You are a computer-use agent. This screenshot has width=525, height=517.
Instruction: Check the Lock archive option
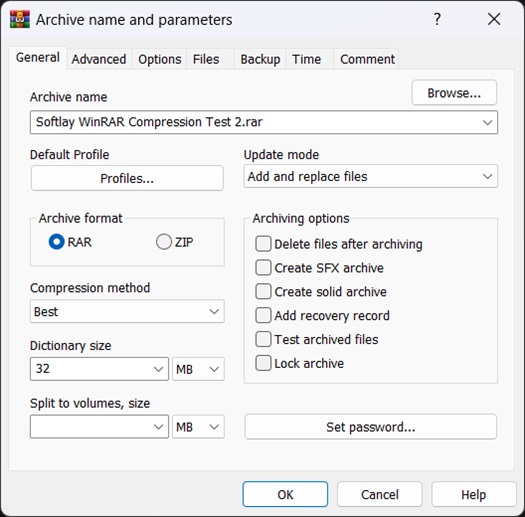point(263,363)
